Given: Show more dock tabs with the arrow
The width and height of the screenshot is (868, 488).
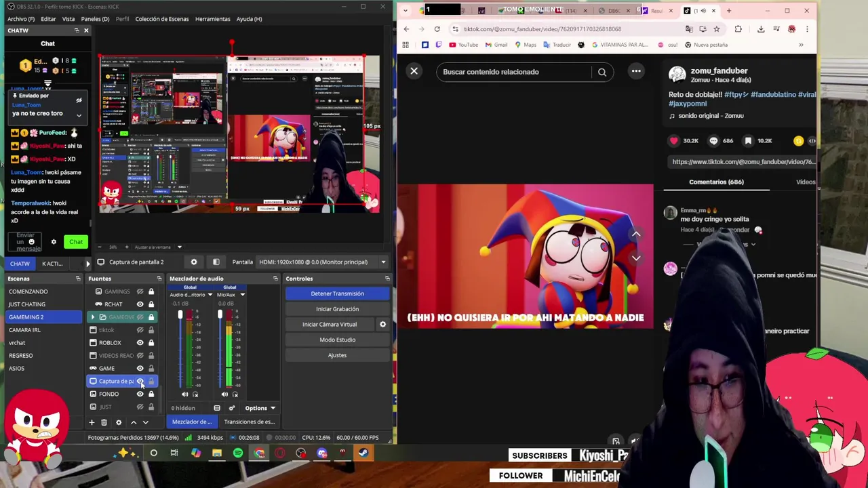Looking at the screenshot, I should (87, 264).
